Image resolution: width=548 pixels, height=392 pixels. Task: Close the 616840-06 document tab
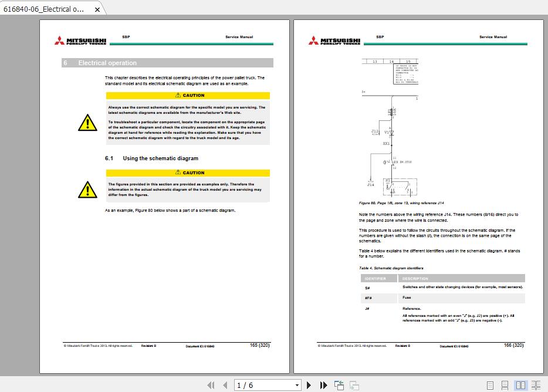pos(97,9)
